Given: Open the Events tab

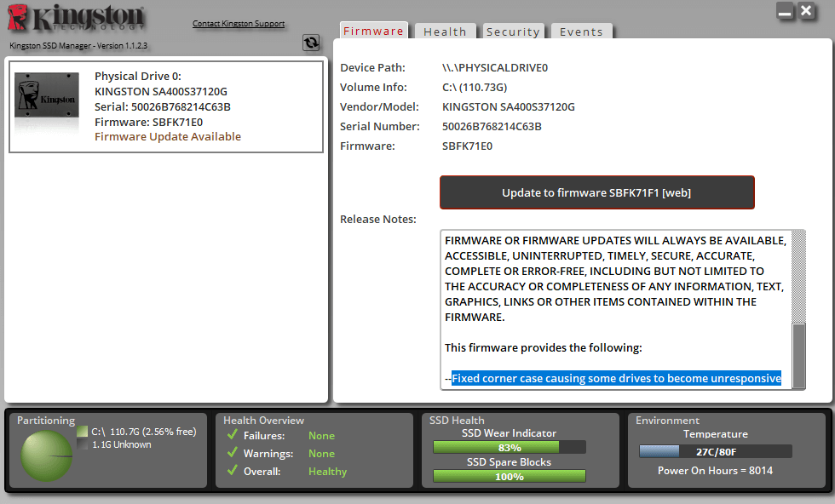Looking at the screenshot, I should click(581, 31).
